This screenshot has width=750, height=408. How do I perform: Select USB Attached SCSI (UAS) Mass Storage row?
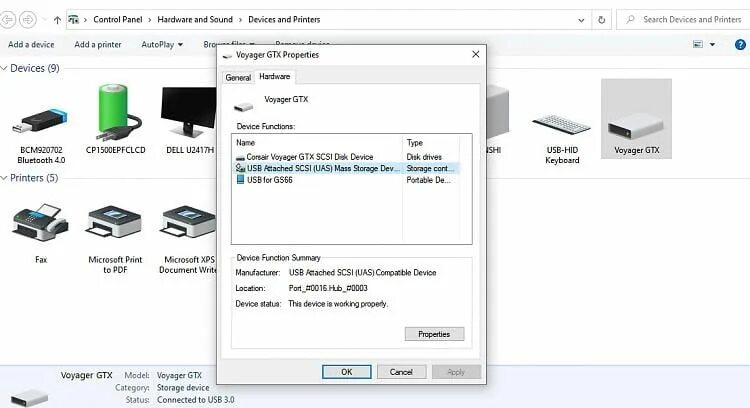[345, 168]
